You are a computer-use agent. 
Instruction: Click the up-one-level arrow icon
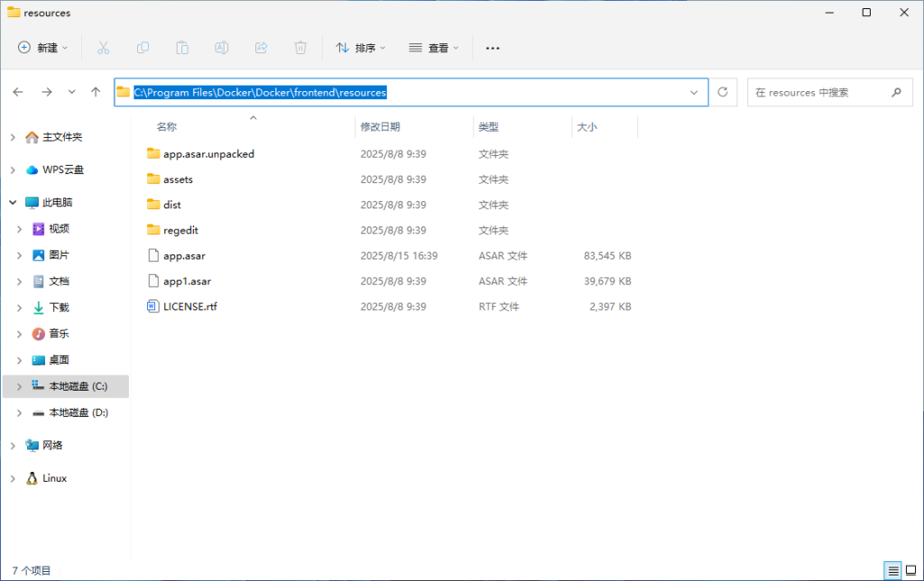(96, 91)
